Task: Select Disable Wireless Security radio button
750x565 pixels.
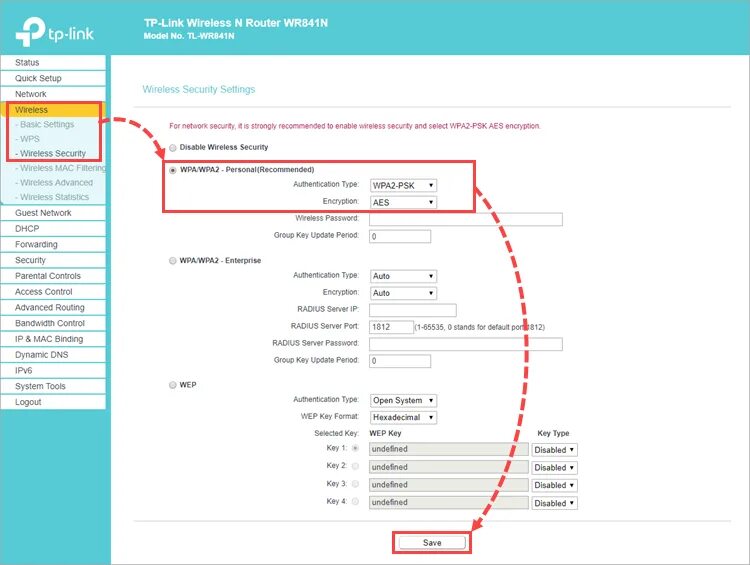Action: [173, 148]
